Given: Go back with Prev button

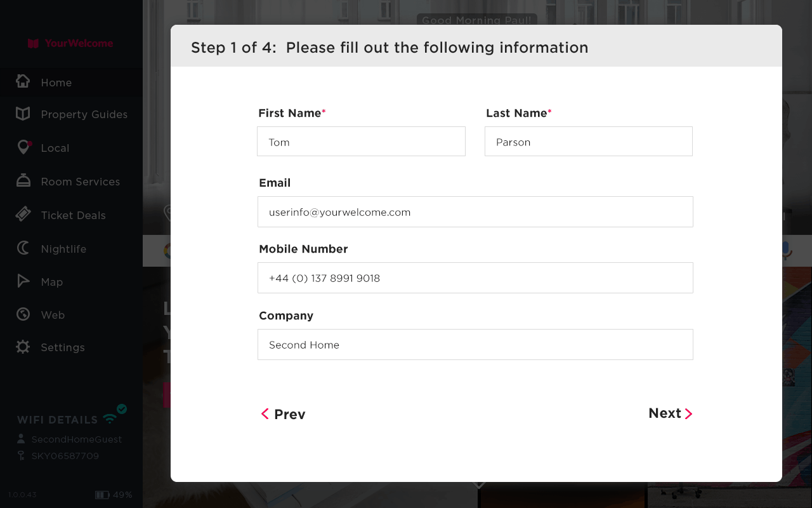Looking at the screenshot, I should click(x=283, y=414).
